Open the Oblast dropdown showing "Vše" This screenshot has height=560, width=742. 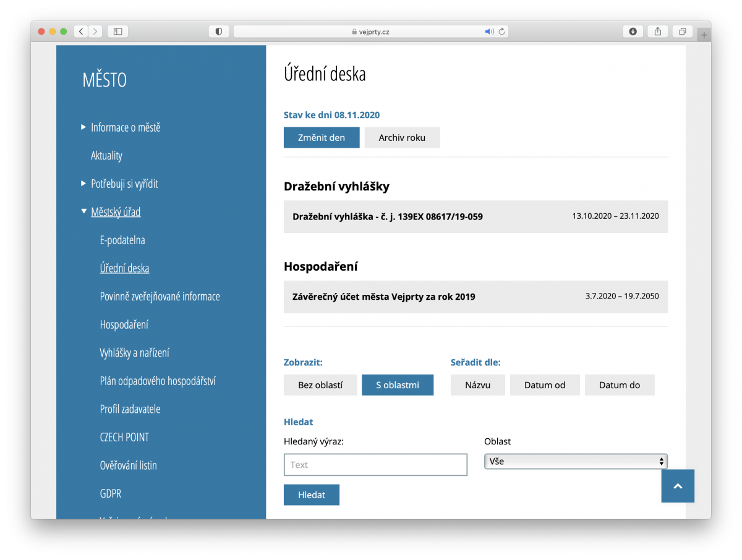pos(575,461)
